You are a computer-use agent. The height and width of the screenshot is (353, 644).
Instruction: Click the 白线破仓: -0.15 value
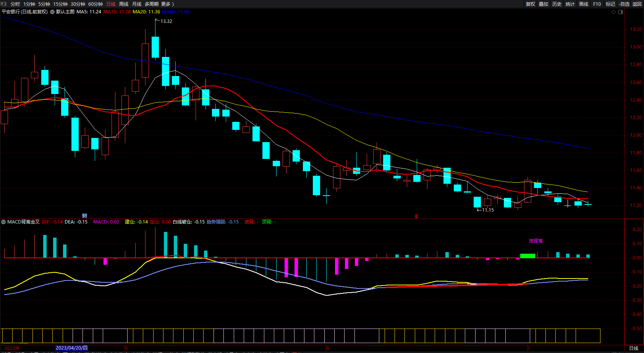[189, 222]
